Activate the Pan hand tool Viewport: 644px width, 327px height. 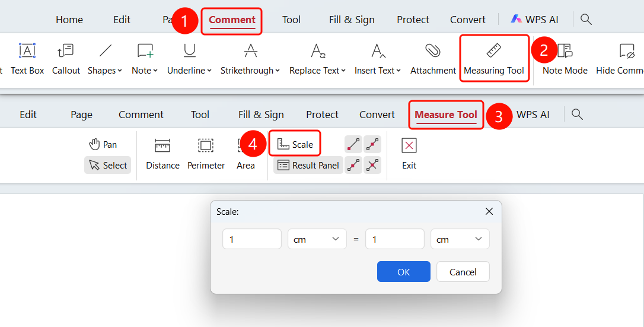point(103,145)
